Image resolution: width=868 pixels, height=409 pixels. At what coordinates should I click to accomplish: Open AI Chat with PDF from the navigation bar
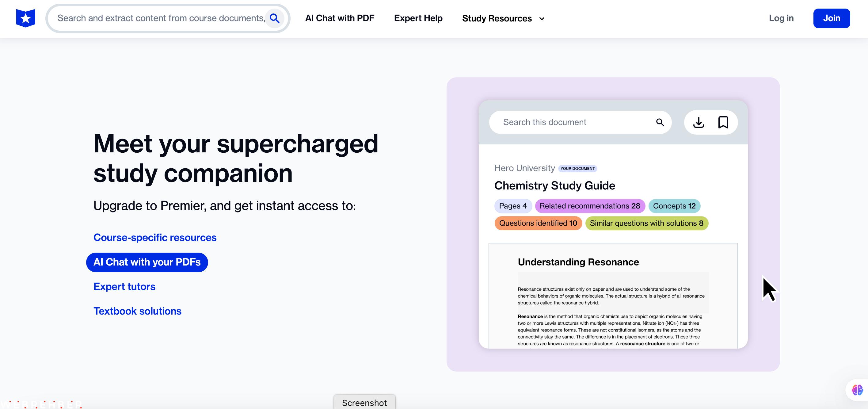click(x=340, y=18)
